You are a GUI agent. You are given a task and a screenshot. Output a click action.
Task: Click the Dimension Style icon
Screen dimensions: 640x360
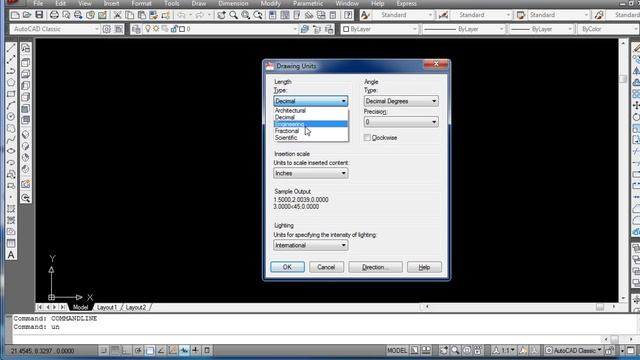click(443, 16)
